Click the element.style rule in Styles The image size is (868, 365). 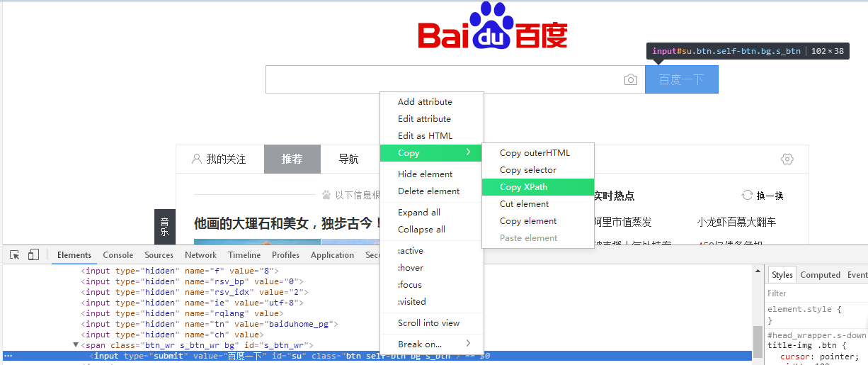tap(804, 310)
